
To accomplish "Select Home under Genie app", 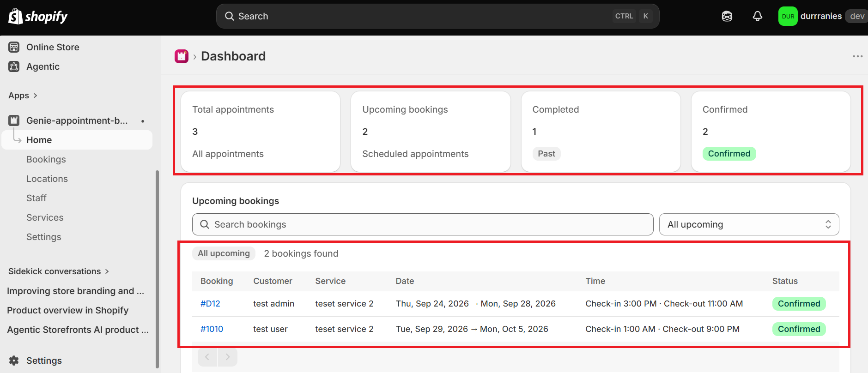I will tap(77, 140).
